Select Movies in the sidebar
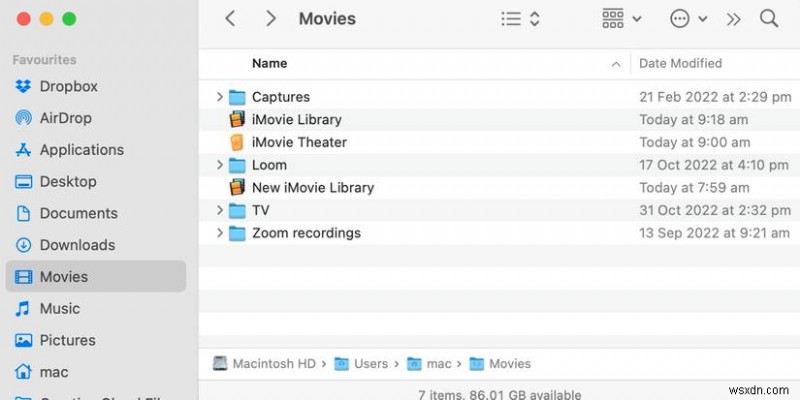 coord(96,277)
